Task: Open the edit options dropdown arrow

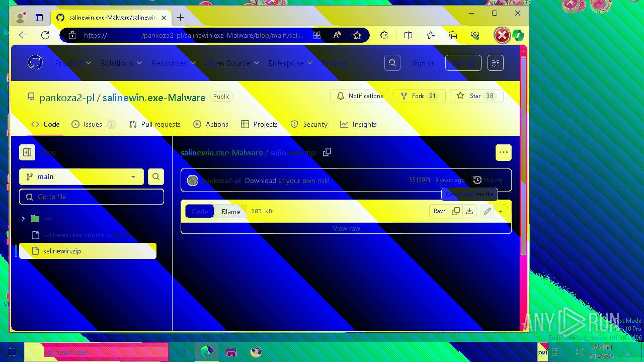Action: 501,211
